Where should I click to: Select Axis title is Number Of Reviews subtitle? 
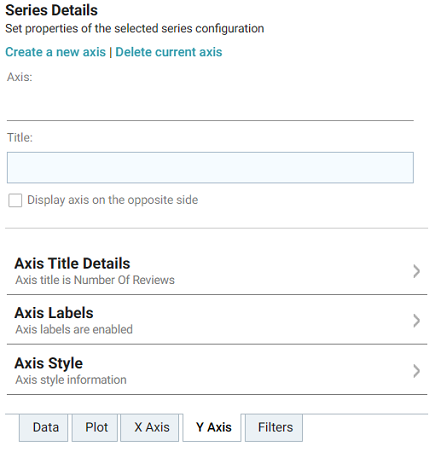[95, 280]
